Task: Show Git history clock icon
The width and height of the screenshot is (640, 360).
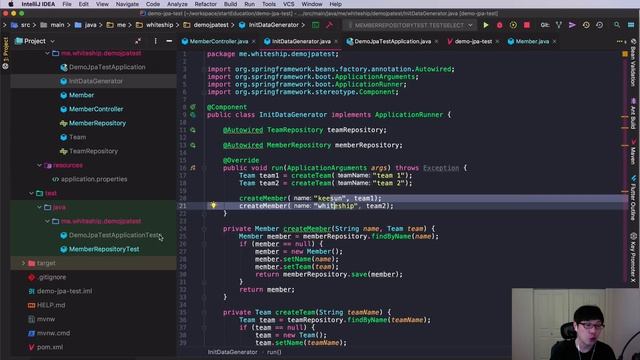Action: pyautogui.click(x=586, y=25)
